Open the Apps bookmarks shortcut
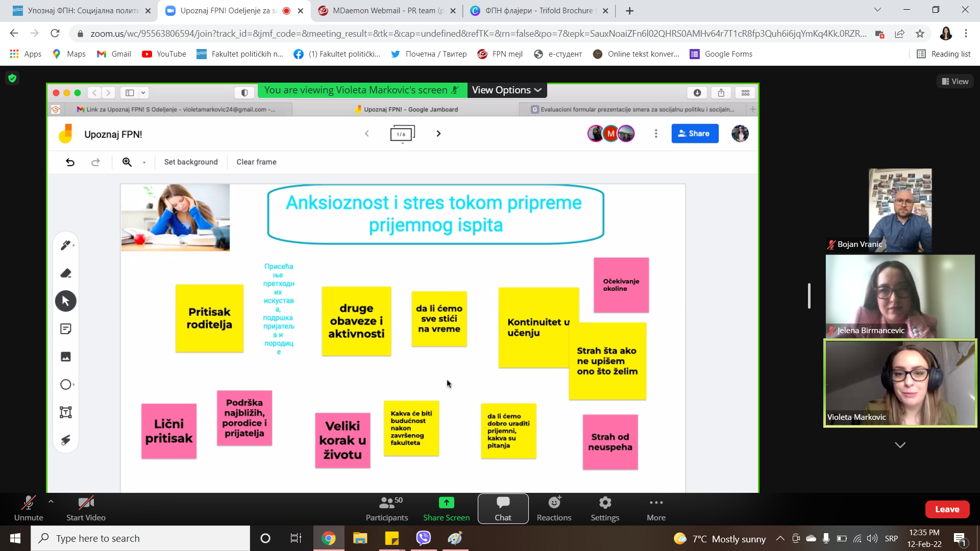980x551 pixels. (26, 54)
